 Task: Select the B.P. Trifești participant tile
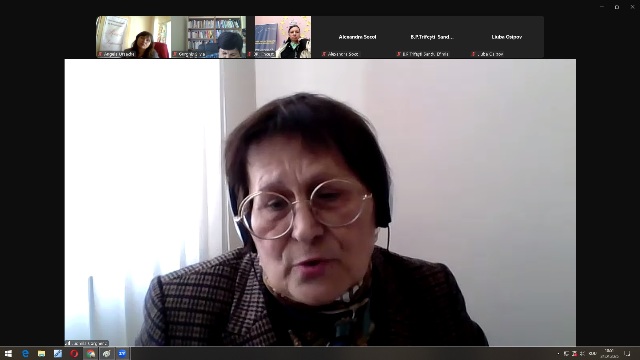432,37
